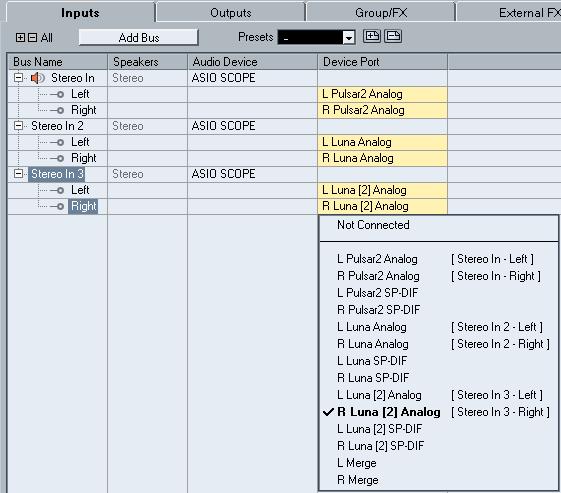Switch to the Outputs tab
Viewport: 561px width, 493px height.
(x=231, y=13)
